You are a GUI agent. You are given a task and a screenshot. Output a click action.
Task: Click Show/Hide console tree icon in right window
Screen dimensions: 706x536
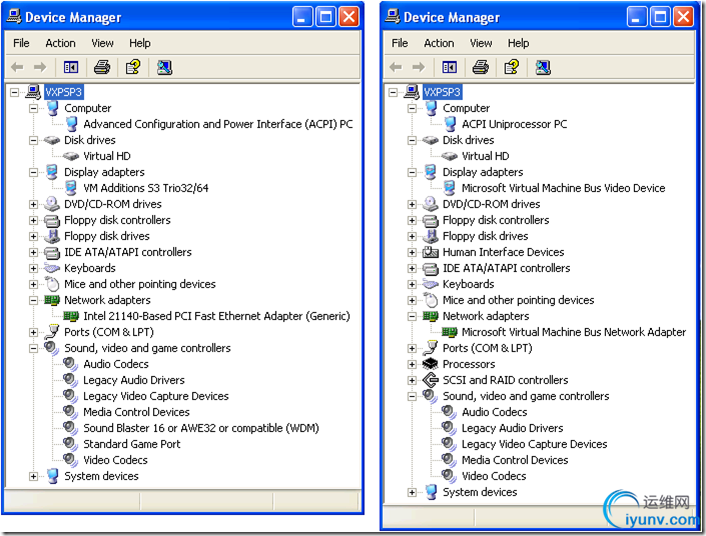tap(449, 68)
